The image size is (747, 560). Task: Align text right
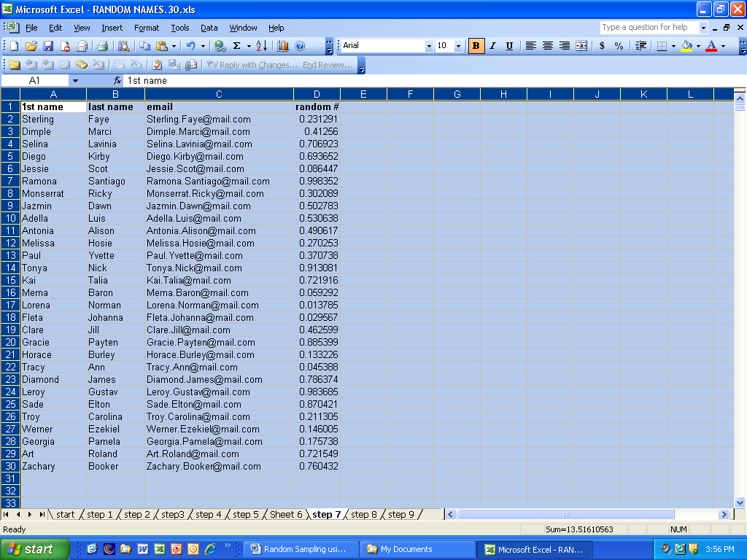[x=565, y=46]
